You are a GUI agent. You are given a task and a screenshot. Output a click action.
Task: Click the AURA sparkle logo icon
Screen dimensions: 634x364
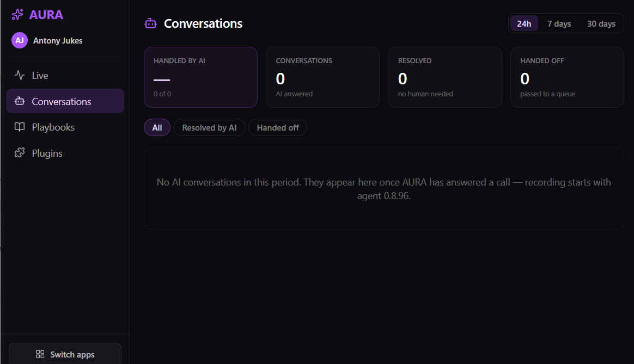[x=17, y=15]
